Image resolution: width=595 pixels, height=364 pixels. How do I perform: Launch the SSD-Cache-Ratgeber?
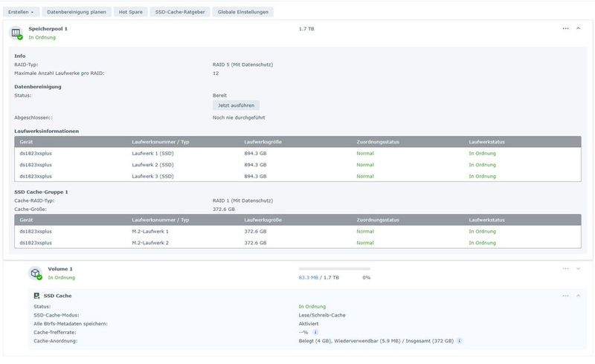180,12
